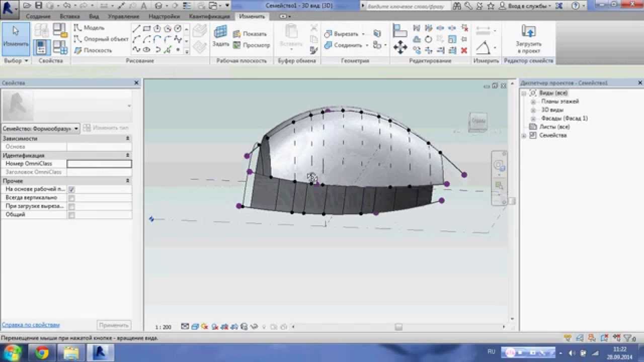The image size is (644, 362).
Task: Open Google Chrome from the taskbar
Action: click(x=42, y=352)
